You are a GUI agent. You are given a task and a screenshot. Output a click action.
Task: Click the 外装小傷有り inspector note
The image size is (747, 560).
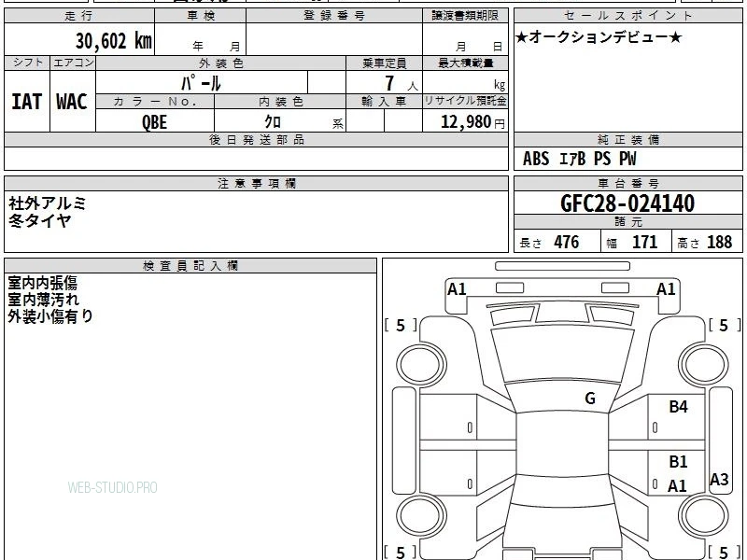click(50, 316)
